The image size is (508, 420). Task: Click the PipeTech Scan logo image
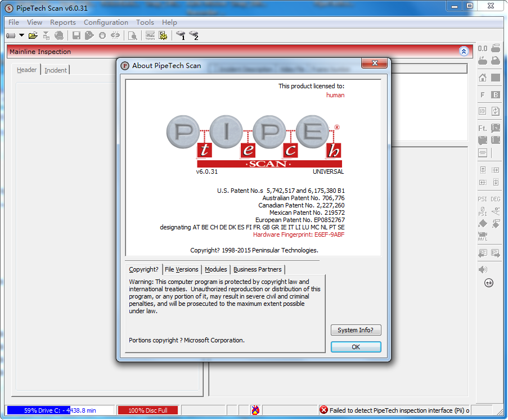[x=254, y=142]
